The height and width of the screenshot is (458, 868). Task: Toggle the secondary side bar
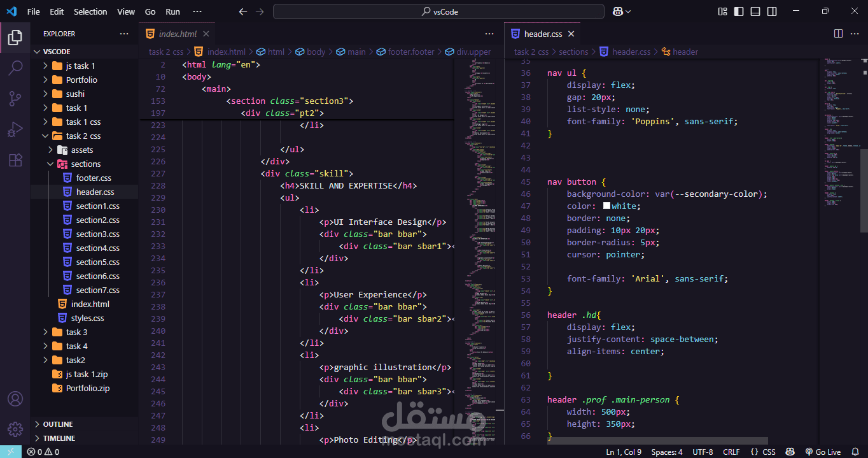pos(772,11)
